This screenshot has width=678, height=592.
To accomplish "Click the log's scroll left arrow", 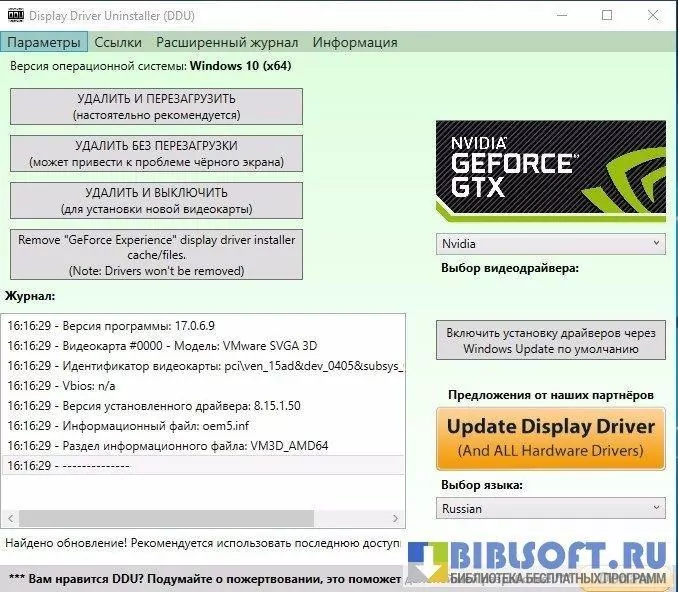I will tap(11, 518).
